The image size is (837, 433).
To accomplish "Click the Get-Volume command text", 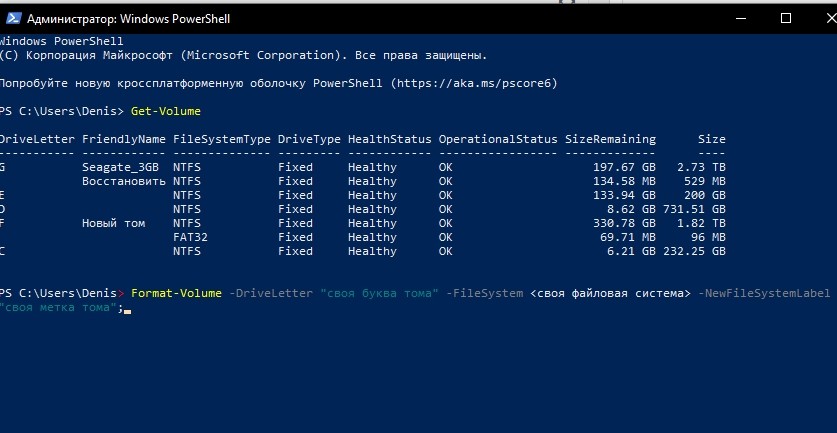I will tap(166, 110).
